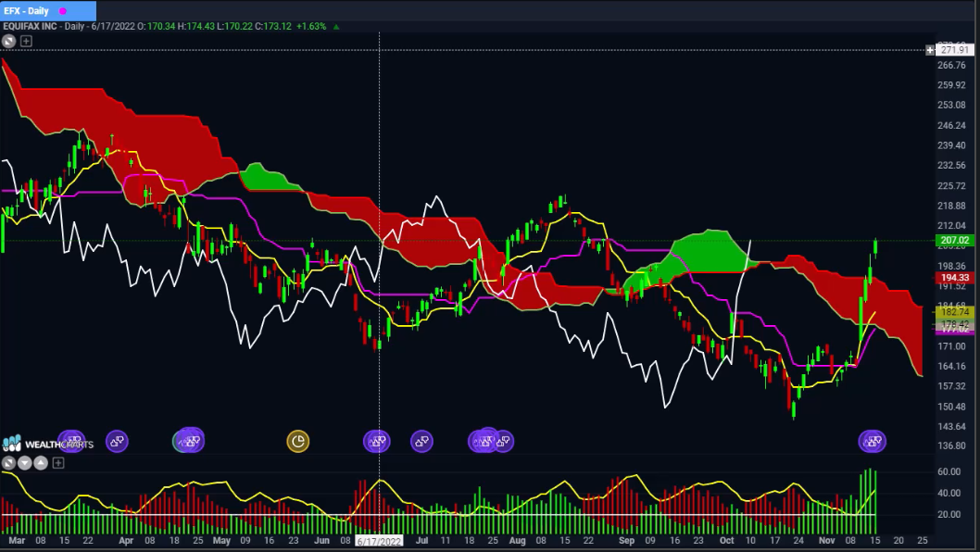Image resolution: width=980 pixels, height=552 pixels.
Task: Click green up-triangle next to percent change
Action: pyautogui.click(x=336, y=26)
